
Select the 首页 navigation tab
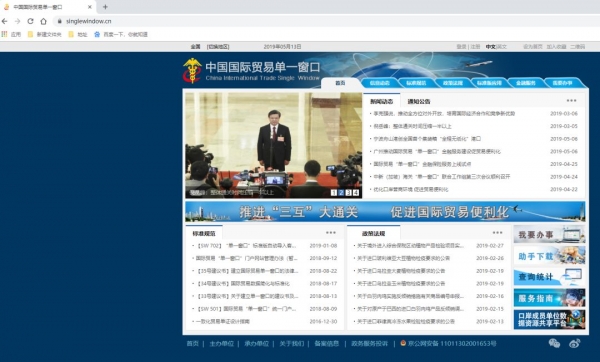tap(340, 83)
